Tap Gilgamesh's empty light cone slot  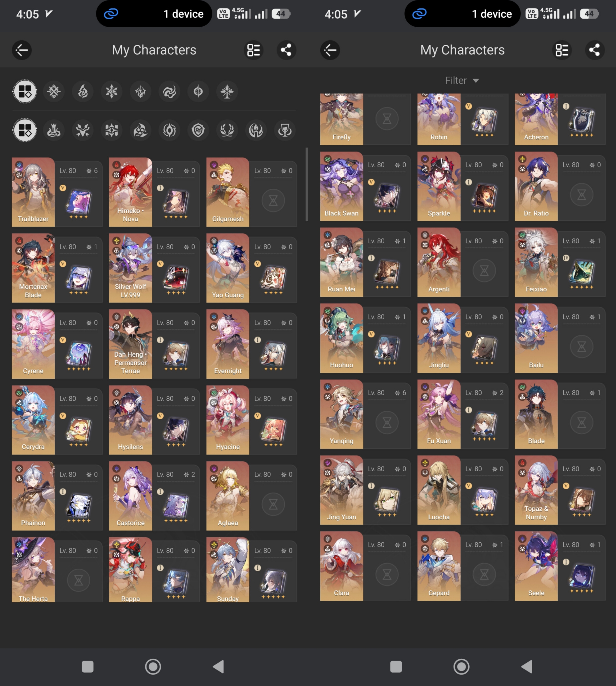pos(273,201)
